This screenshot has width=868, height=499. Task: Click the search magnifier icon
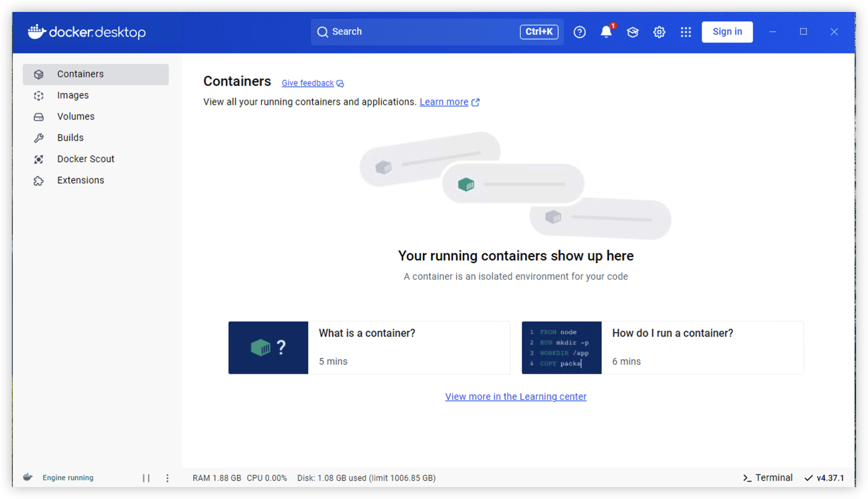[322, 32]
